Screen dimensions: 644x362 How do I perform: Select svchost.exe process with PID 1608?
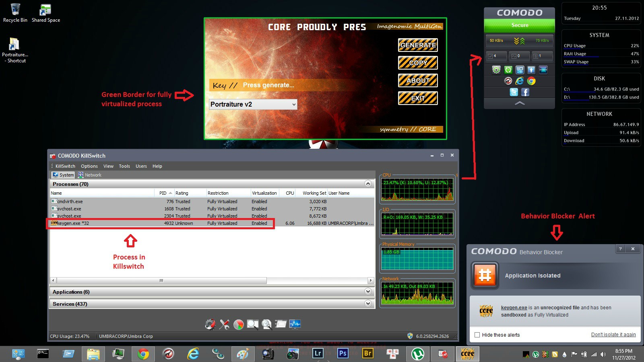click(x=212, y=209)
